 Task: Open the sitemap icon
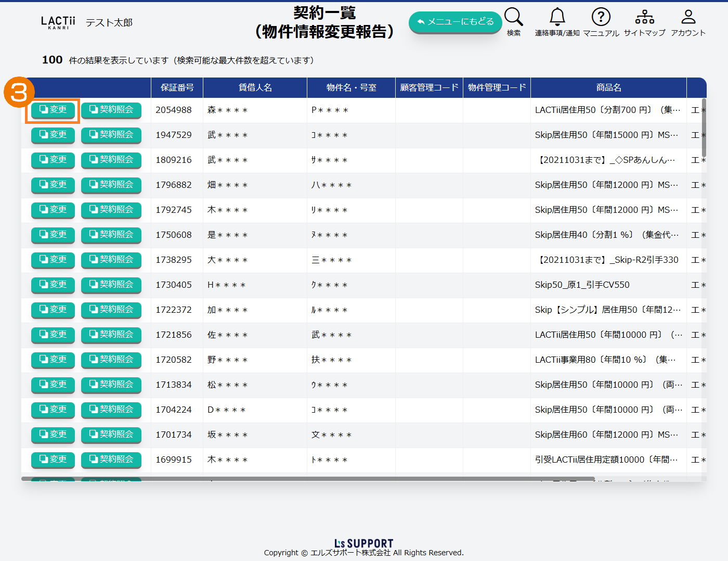(x=644, y=17)
